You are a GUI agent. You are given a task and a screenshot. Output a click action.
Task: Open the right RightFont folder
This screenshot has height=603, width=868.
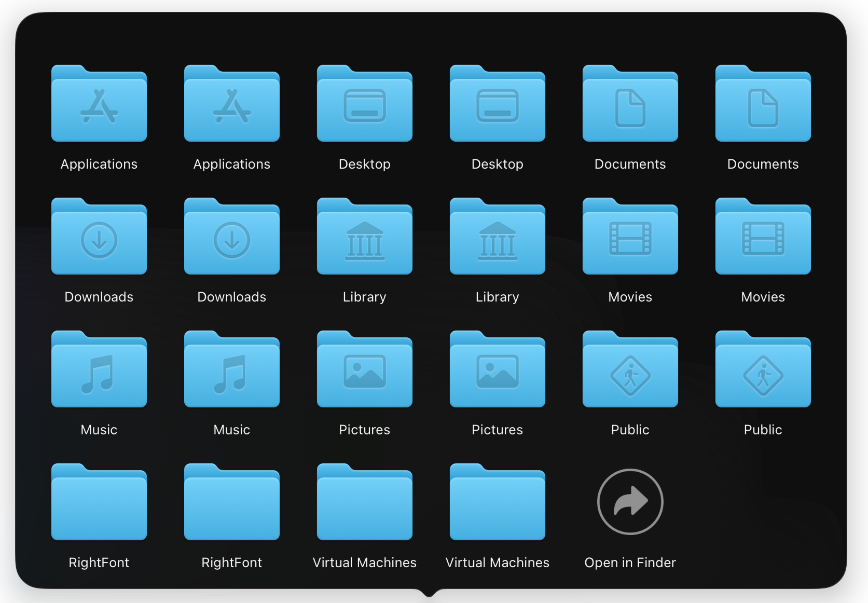pyautogui.click(x=232, y=502)
